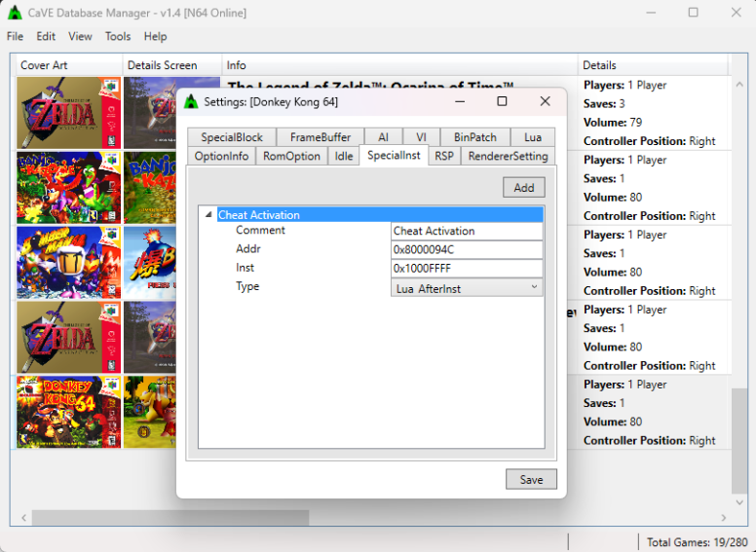Switch to the Lua tab
Screen dimensions: 756x552
click(533, 137)
